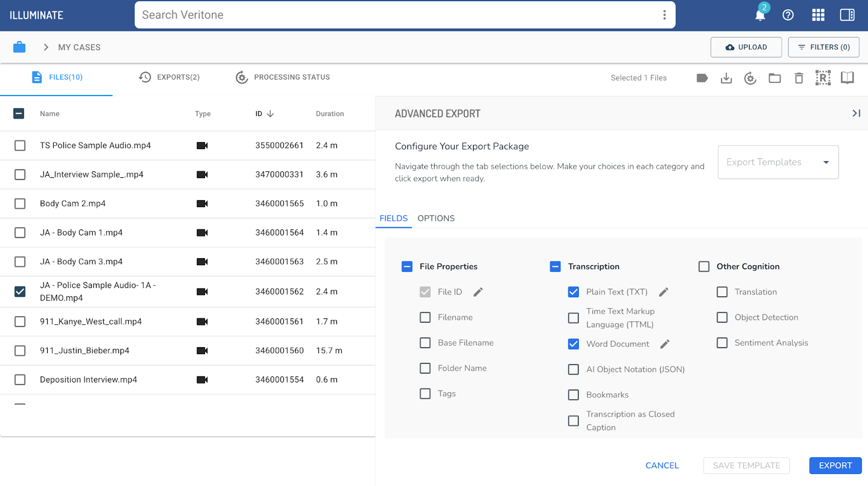The width and height of the screenshot is (868, 486).
Task: Open the apps grid switcher
Action: 818,15
